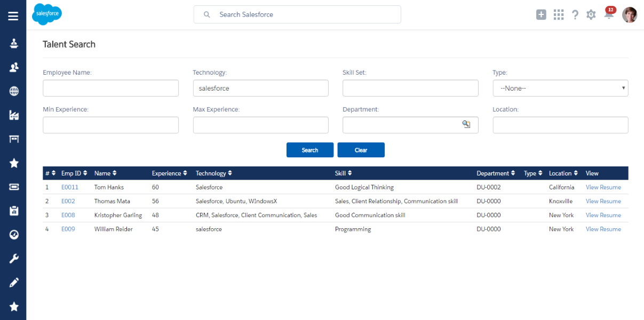Click the Min Experience input field

click(110, 125)
